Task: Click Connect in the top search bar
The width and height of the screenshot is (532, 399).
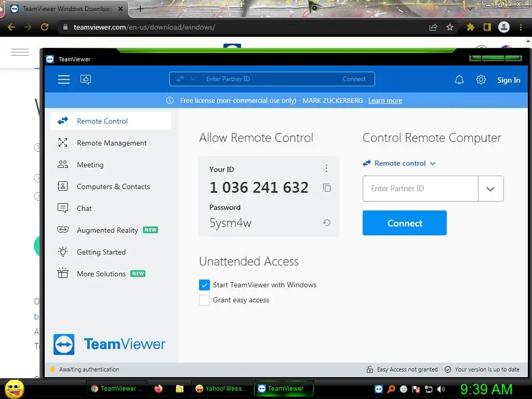Action: [354, 79]
